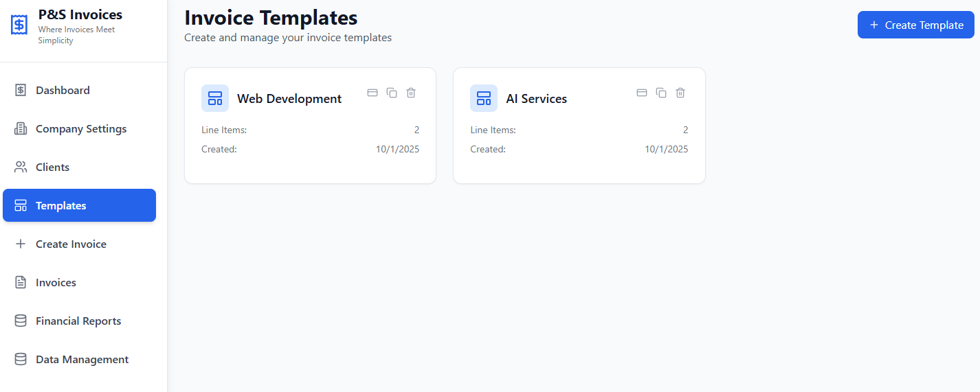Click the Data Management database icon
Viewport: 980px width, 392px height.
click(21, 359)
